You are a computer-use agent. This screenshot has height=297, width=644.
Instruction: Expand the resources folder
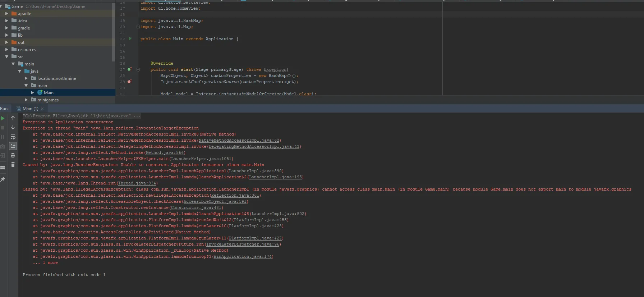[x=6, y=49]
